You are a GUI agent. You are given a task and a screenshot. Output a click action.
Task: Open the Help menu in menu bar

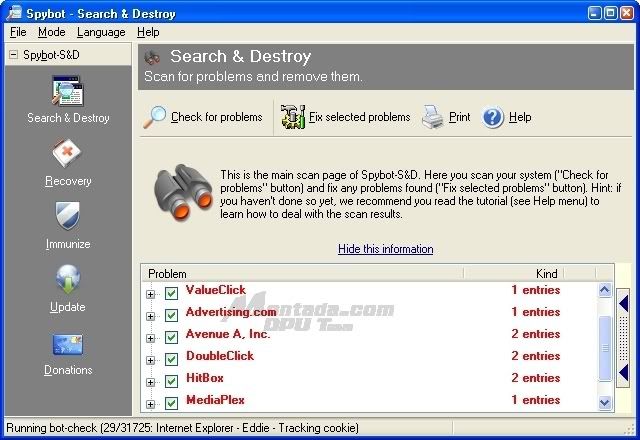(148, 32)
